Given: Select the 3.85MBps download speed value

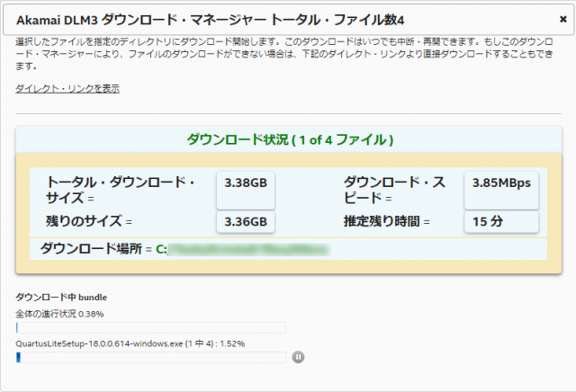Looking at the screenshot, I should coord(501,190).
